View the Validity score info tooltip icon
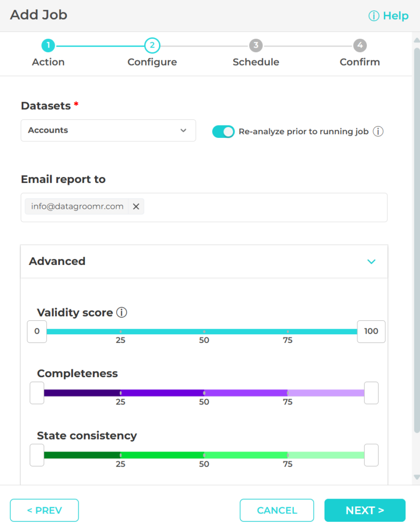 121,312
